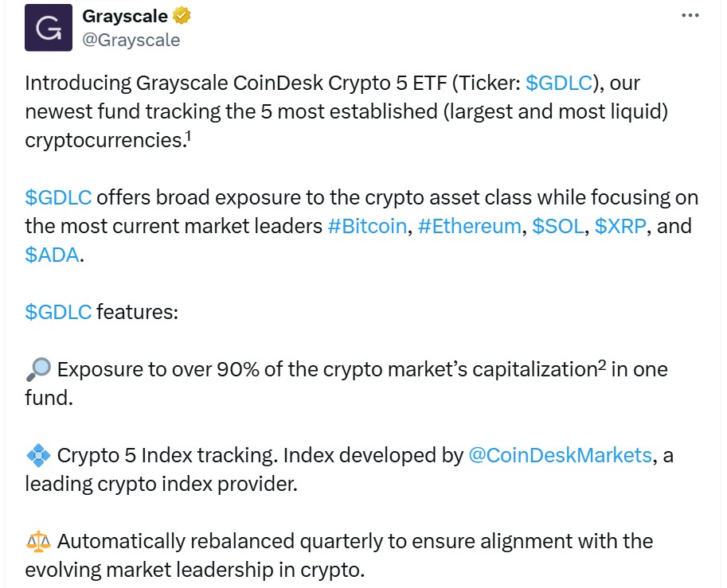Click the footnote 2 superscript after capitalization

601,365
